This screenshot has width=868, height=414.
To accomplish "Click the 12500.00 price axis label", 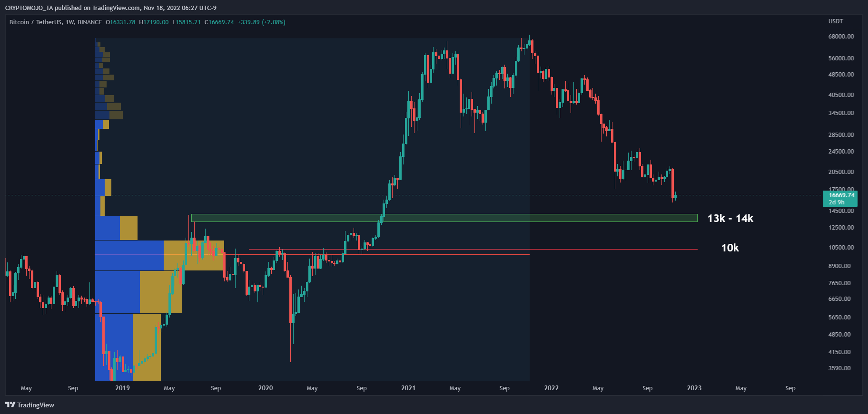I will (841, 228).
